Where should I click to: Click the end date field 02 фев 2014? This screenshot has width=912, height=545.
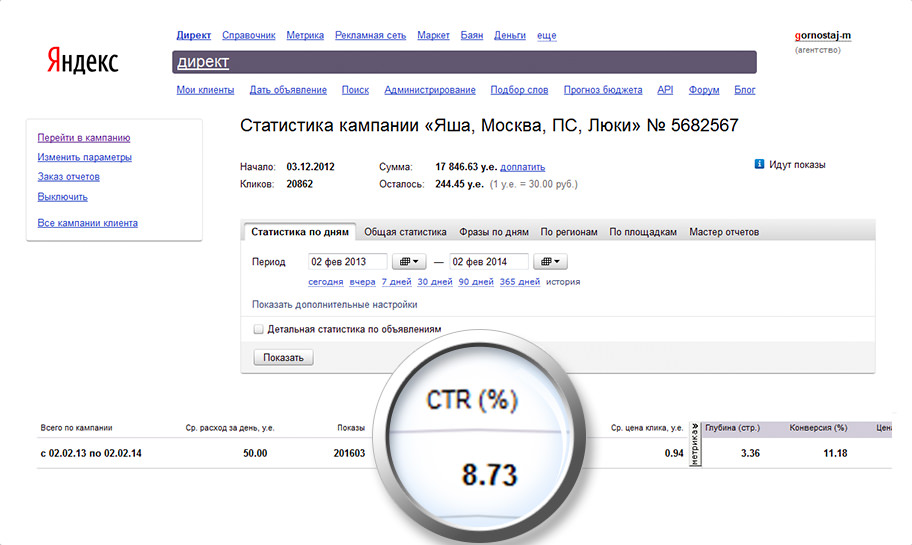pos(489,262)
